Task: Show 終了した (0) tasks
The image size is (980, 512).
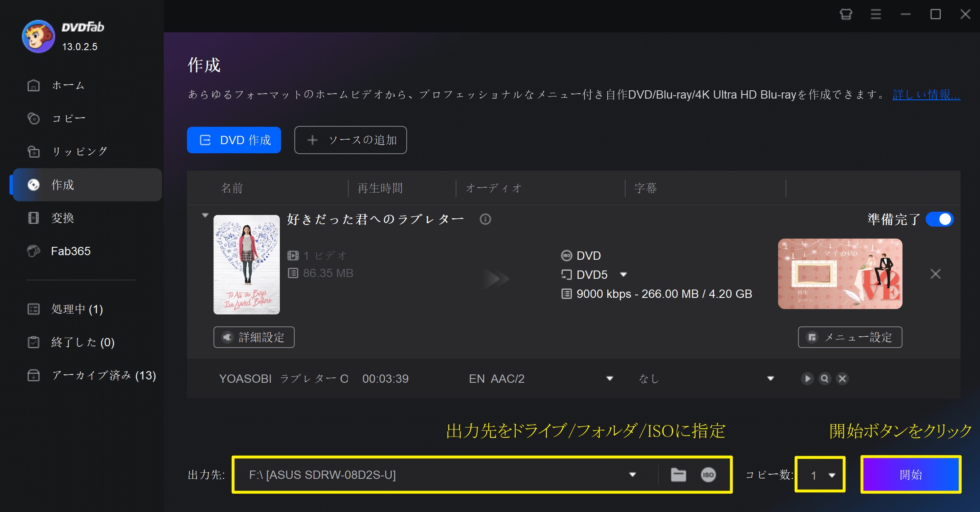Action: click(x=87, y=342)
